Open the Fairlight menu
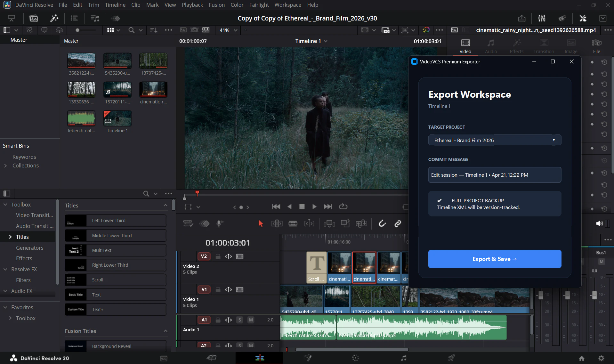 click(259, 5)
